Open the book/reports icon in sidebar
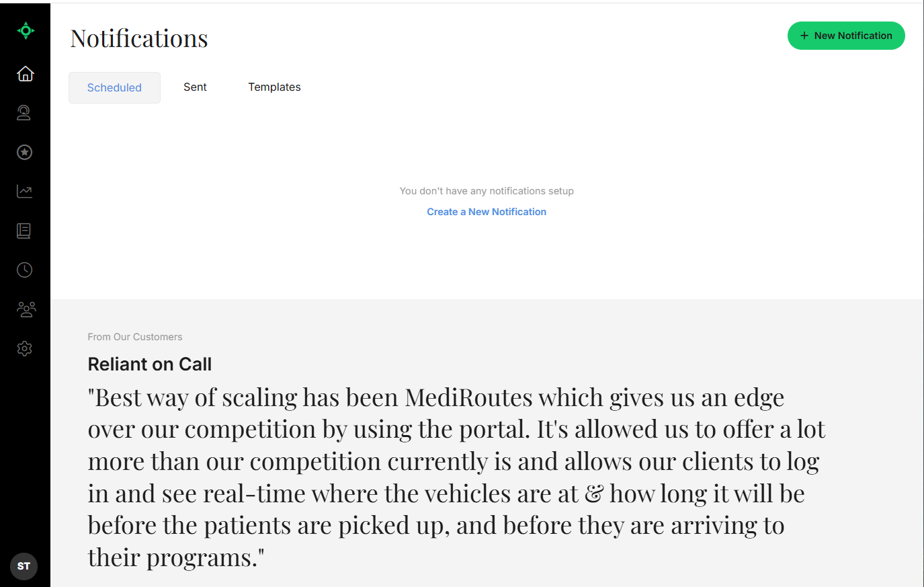Screen dimensions: 924x587 pyautogui.click(x=24, y=231)
